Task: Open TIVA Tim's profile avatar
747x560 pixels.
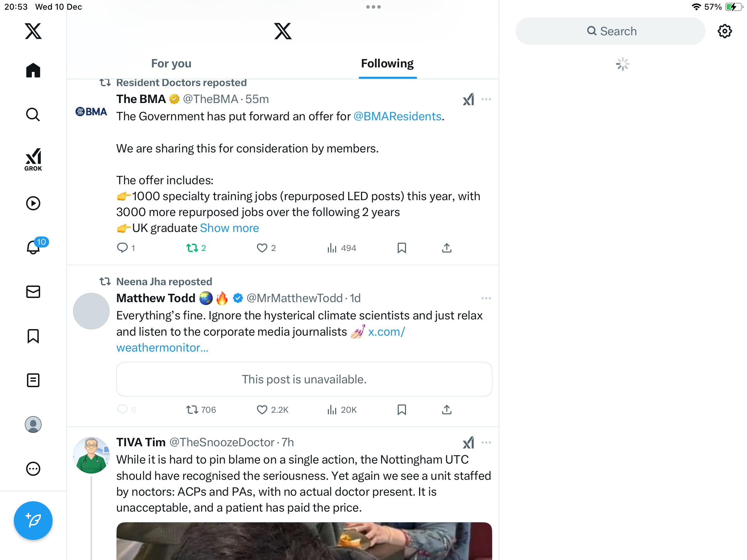Action: (91, 455)
